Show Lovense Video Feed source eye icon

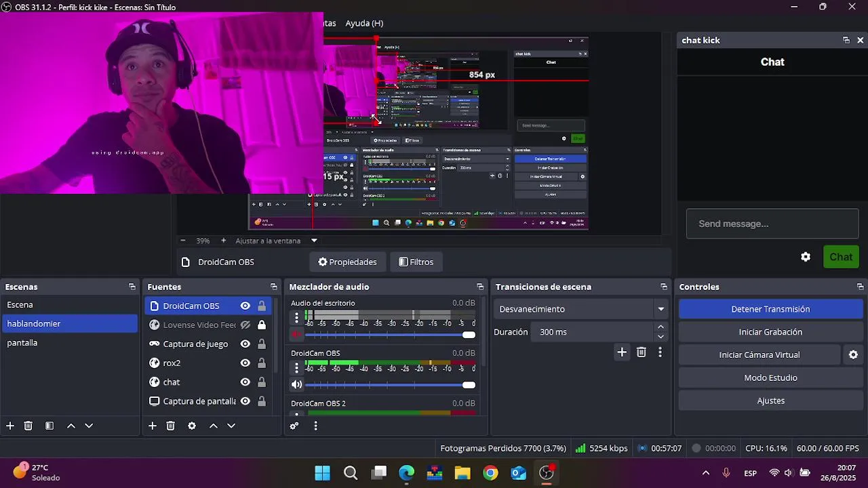coord(245,325)
